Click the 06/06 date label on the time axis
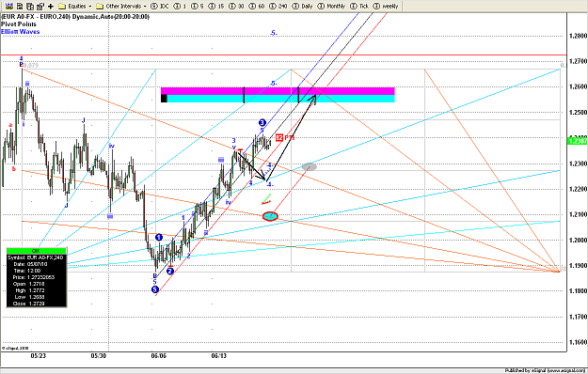 (x=159, y=355)
